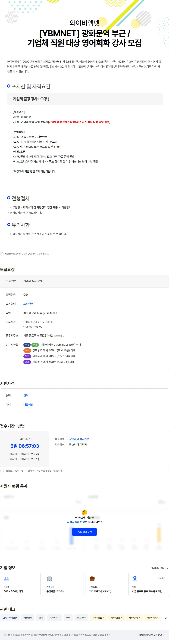Expand the copyright notice with the small down arrow
Screen dimensions: 169x644
point(110,635)
